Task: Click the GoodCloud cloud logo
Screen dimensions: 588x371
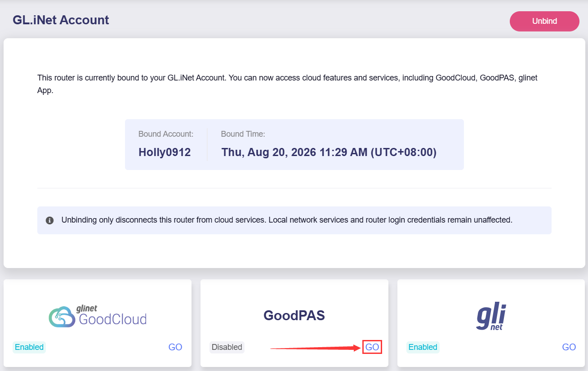Action: click(98, 316)
